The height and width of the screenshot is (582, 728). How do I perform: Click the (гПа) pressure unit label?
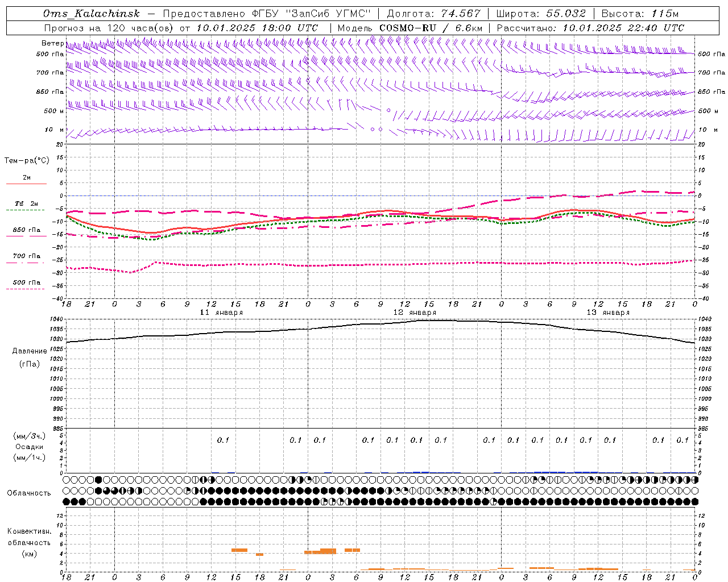tap(30, 364)
